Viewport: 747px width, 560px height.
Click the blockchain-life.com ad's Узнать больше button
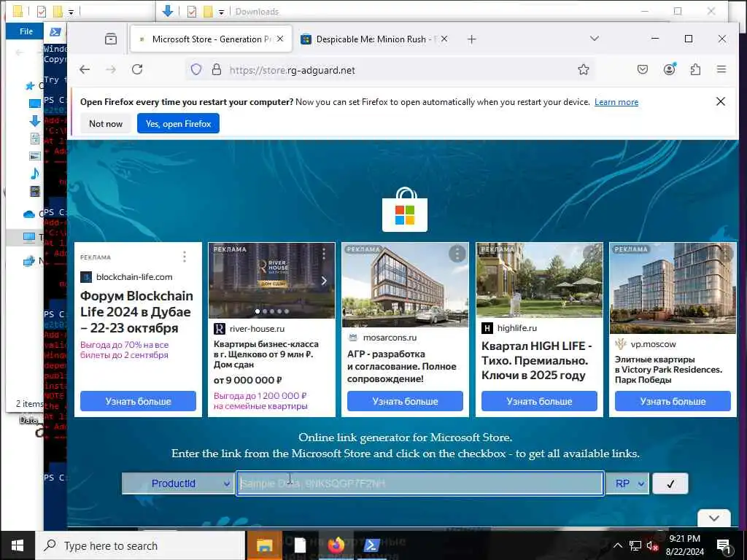coord(138,402)
